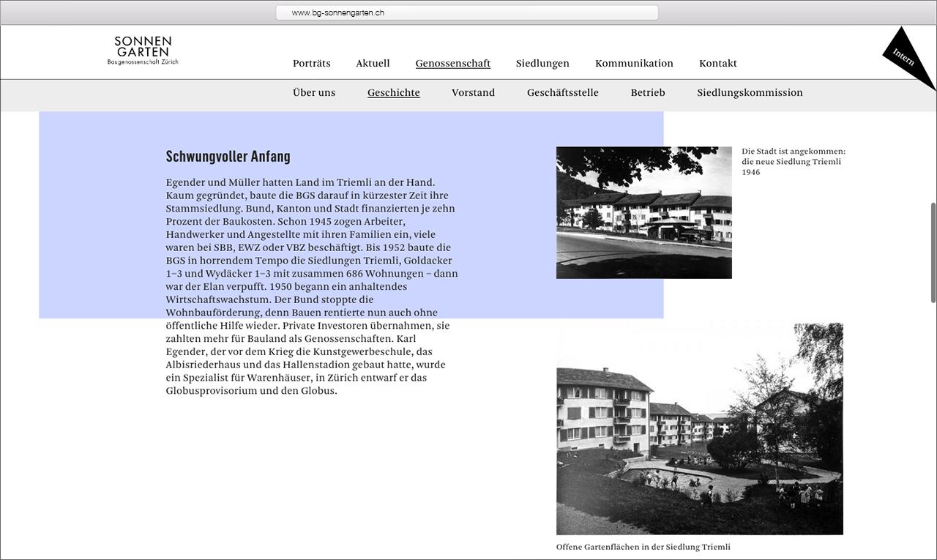Click the Siedlung Triemli 1946 photo

(644, 212)
